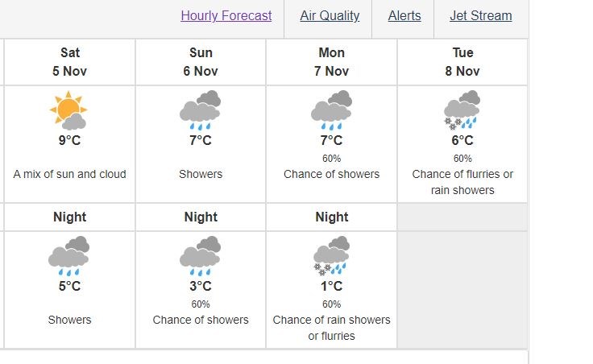The width and height of the screenshot is (593, 364).
Task: Click Sunday night's rain cloud icon
Action: pos(201,256)
